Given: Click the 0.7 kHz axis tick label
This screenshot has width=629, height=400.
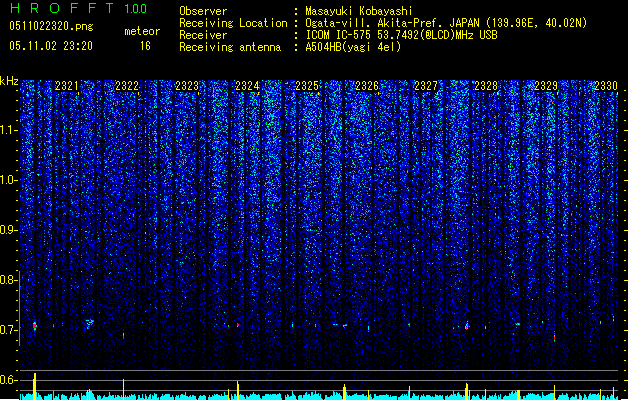Looking at the screenshot, I should (x=8, y=330).
